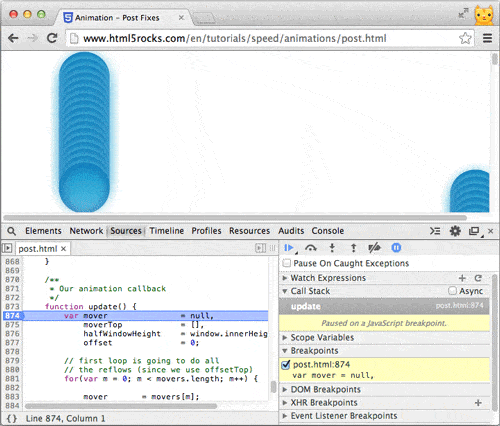The height and width of the screenshot is (426, 500).
Task: Enable Async call stack checkbox
Action: click(452, 291)
